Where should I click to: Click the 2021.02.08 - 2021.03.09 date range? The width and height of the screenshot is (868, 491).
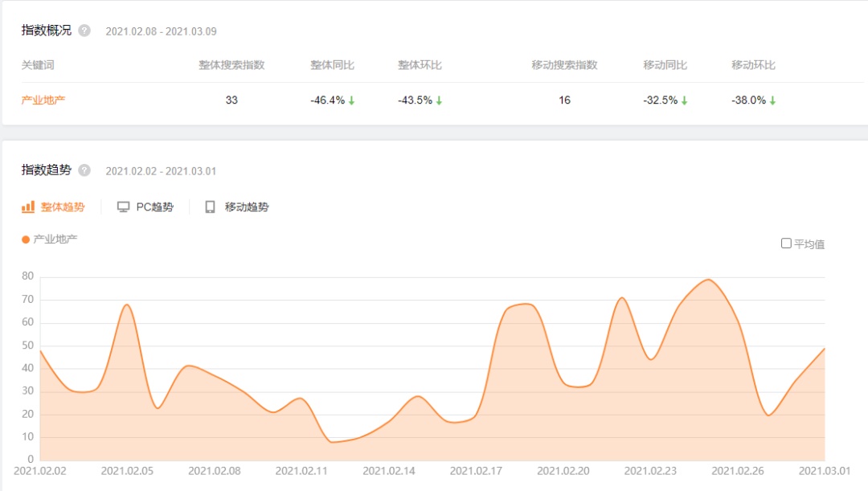(x=161, y=32)
